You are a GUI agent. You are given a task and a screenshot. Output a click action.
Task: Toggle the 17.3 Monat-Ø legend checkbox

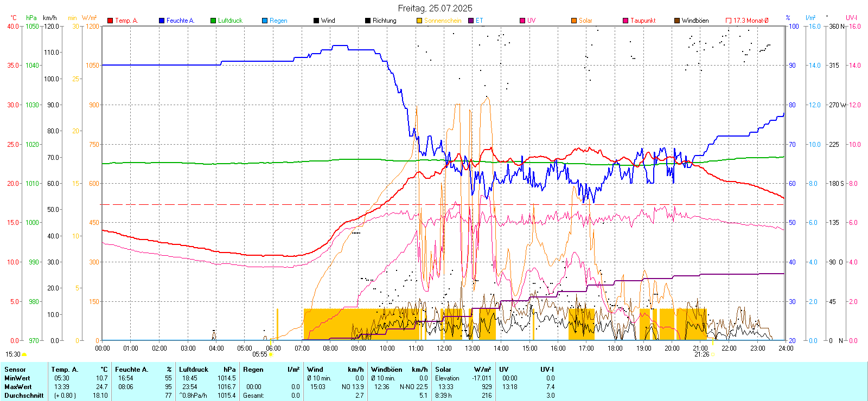[729, 21]
